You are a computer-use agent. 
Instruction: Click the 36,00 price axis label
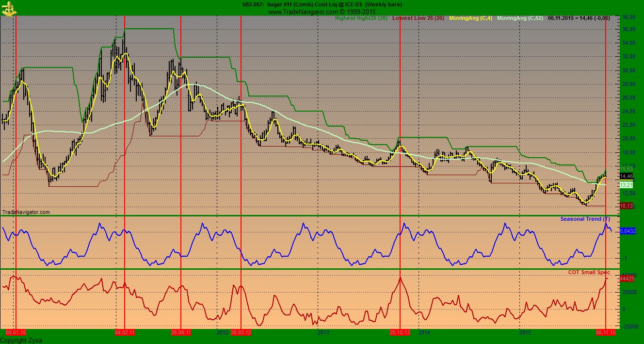coord(628,30)
